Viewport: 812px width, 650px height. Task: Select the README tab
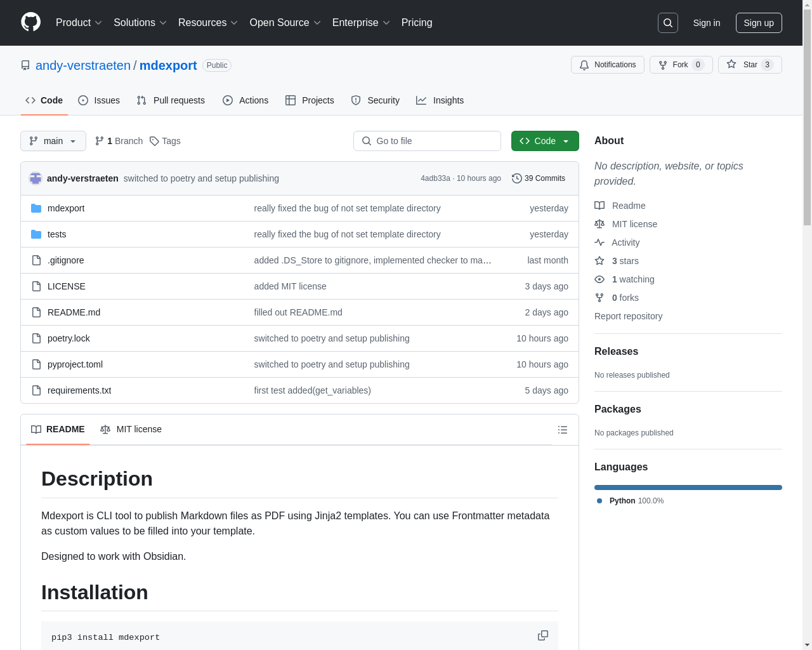click(x=58, y=429)
